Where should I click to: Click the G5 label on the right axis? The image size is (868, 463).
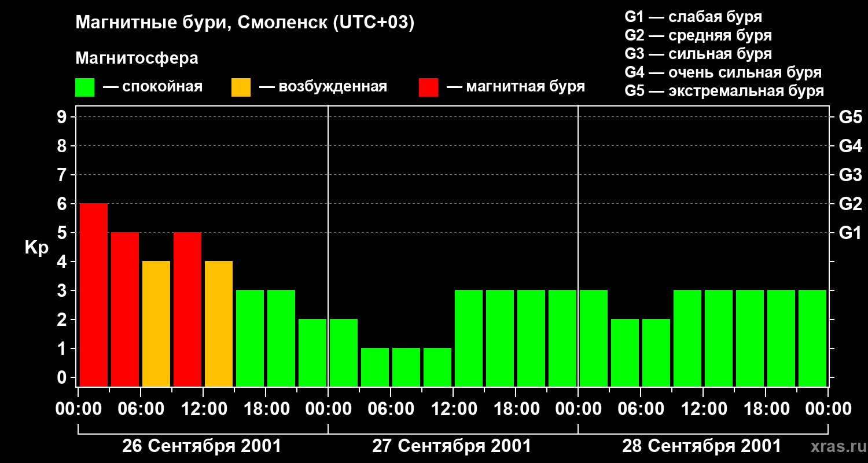(851, 117)
